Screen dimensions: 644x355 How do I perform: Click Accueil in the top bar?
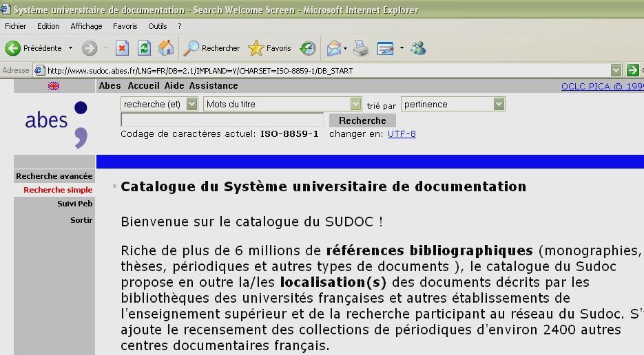coord(143,86)
